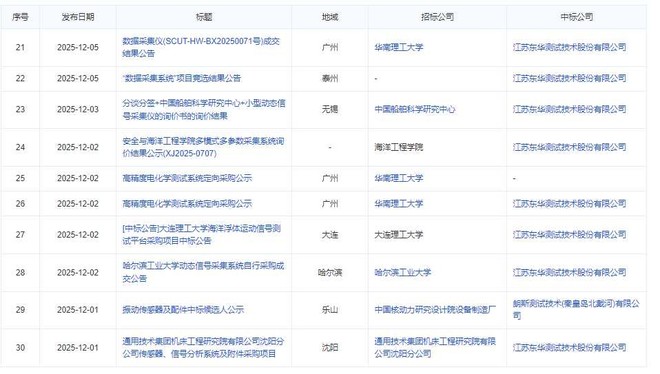The image size is (660, 374).
Task: Select the 无锡 region cell
Action: (330, 109)
